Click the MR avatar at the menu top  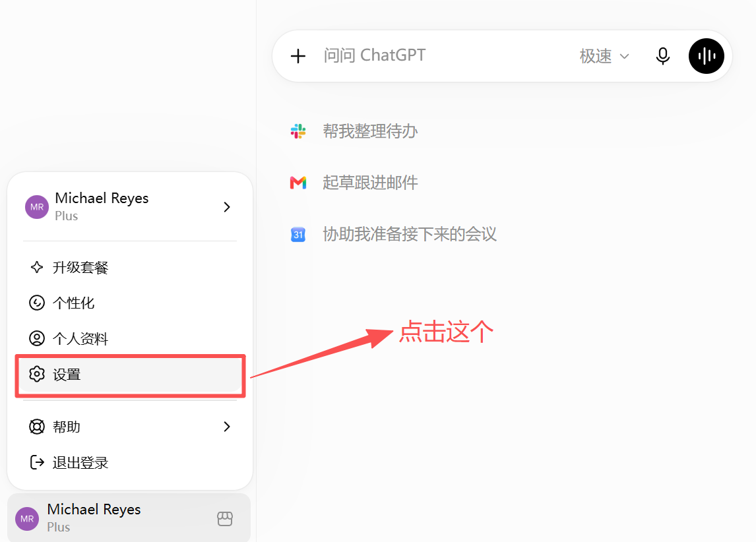point(37,207)
